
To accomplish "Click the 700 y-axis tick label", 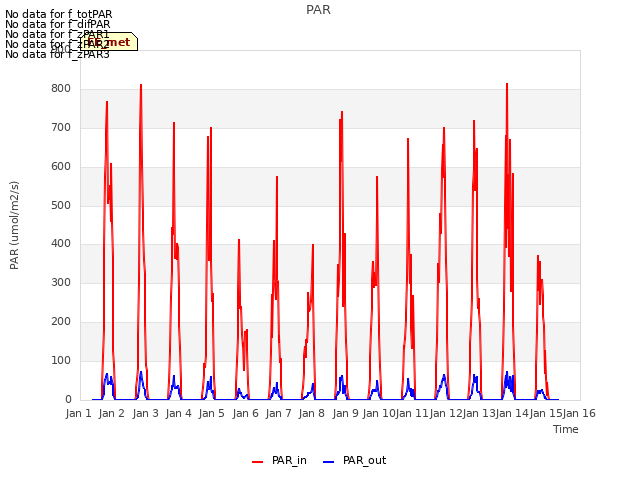I will click(61, 128).
